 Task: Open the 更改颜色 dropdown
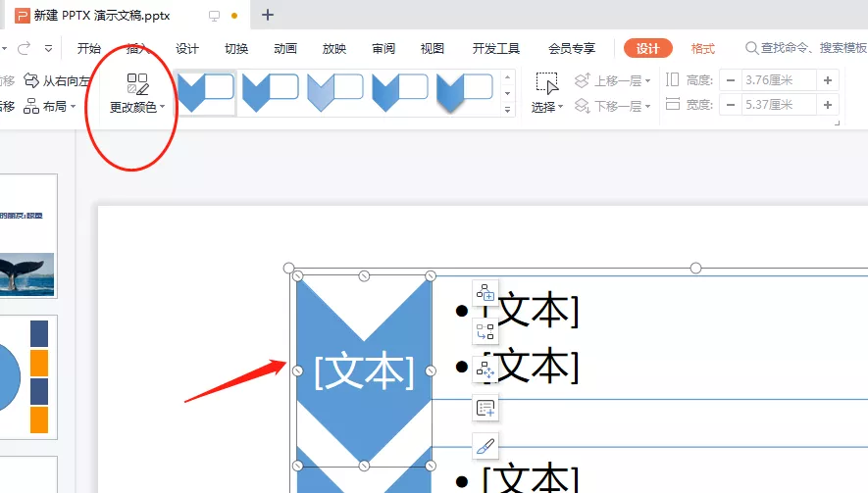(137, 93)
